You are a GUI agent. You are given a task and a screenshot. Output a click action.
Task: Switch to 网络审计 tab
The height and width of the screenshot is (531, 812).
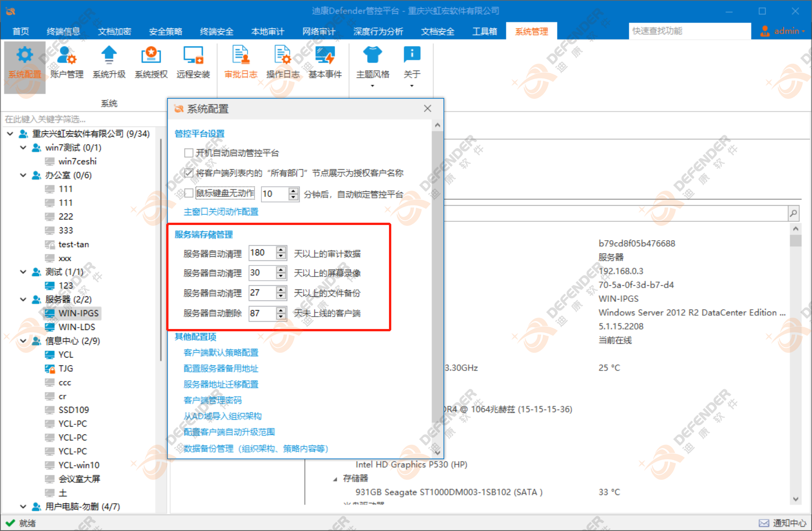[319, 31]
